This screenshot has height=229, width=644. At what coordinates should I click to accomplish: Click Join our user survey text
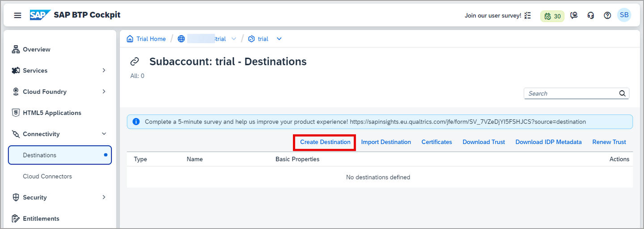point(493,16)
